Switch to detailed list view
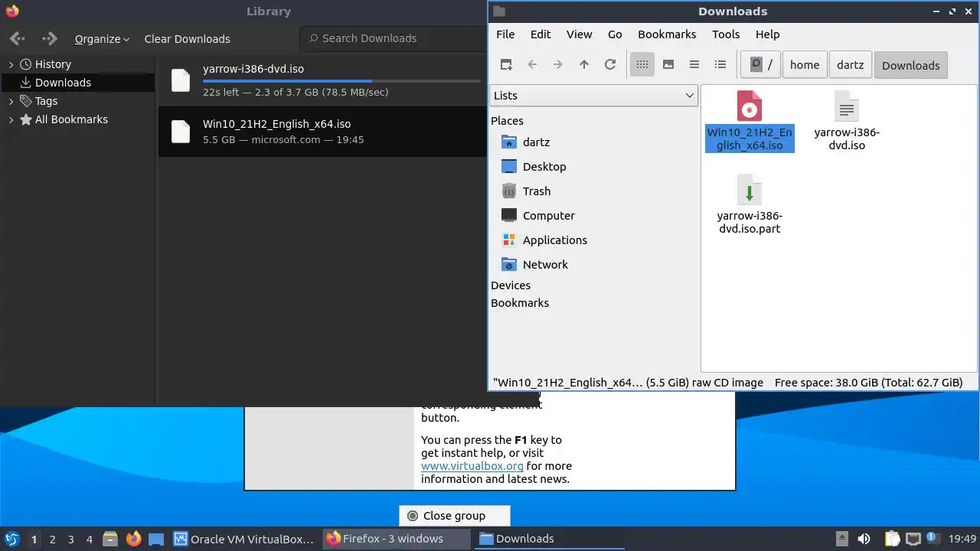 (x=720, y=65)
